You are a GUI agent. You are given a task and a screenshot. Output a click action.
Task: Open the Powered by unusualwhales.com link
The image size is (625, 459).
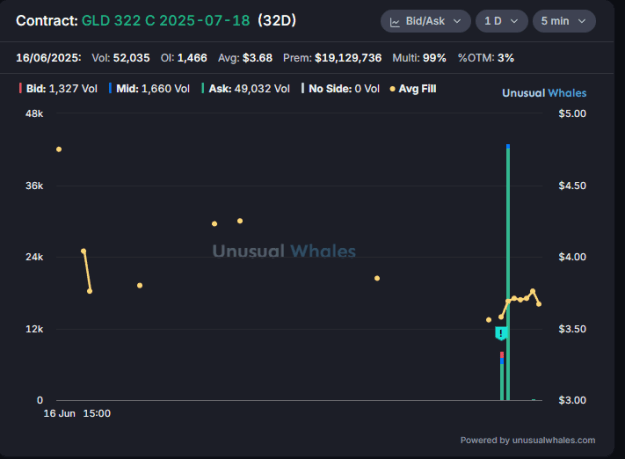click(528, 440)
